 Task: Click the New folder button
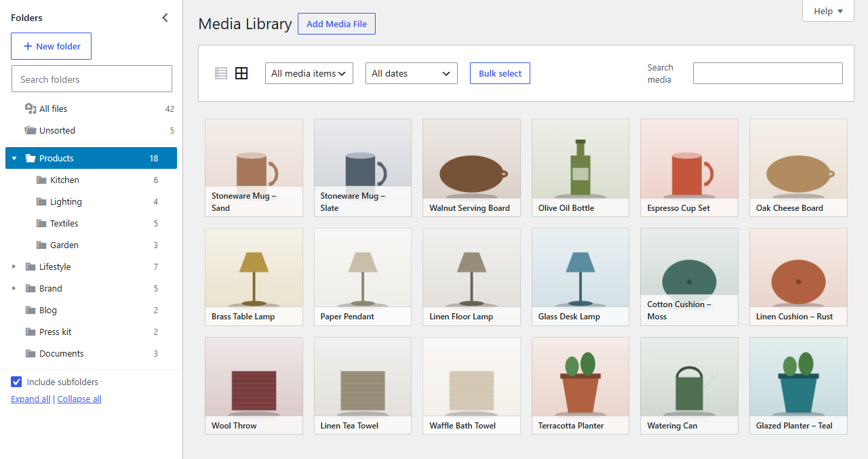[51, 46]
